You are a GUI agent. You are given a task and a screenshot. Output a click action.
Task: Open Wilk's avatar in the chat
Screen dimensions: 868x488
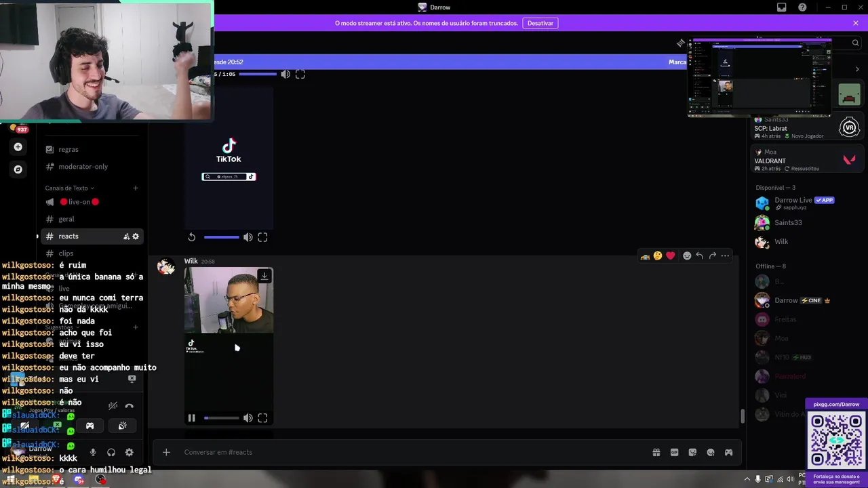(x=166, y=267)
